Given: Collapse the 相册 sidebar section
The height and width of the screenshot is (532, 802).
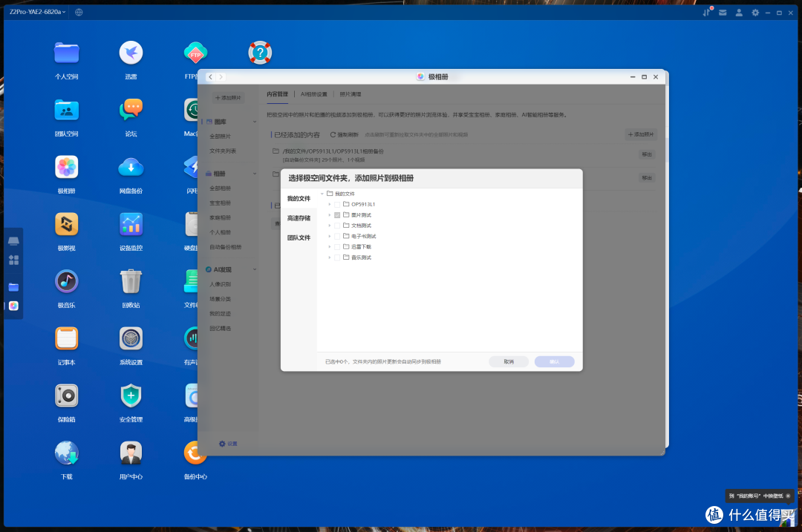Looking at the screenshot, I should (x=254, y=173).
